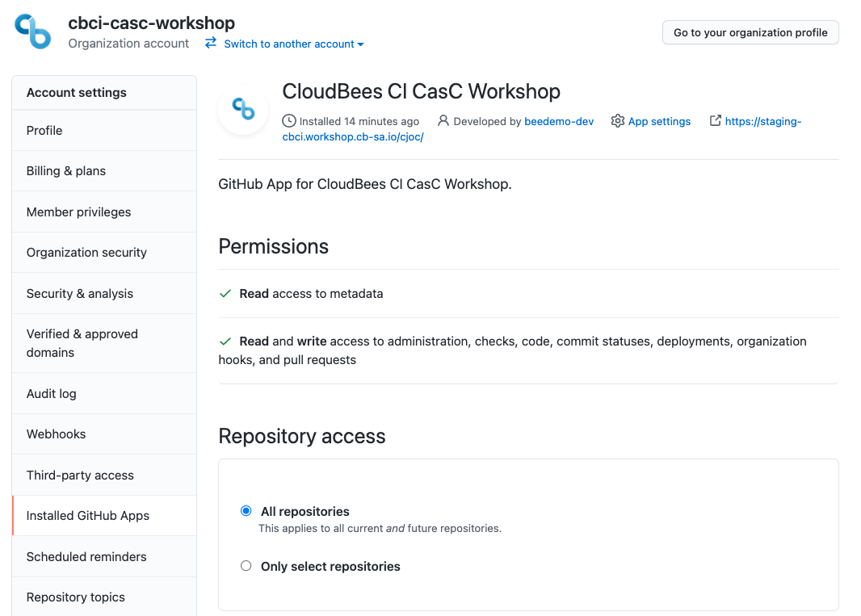Click the person icon next to Developed by

click(x=443, y=120)
